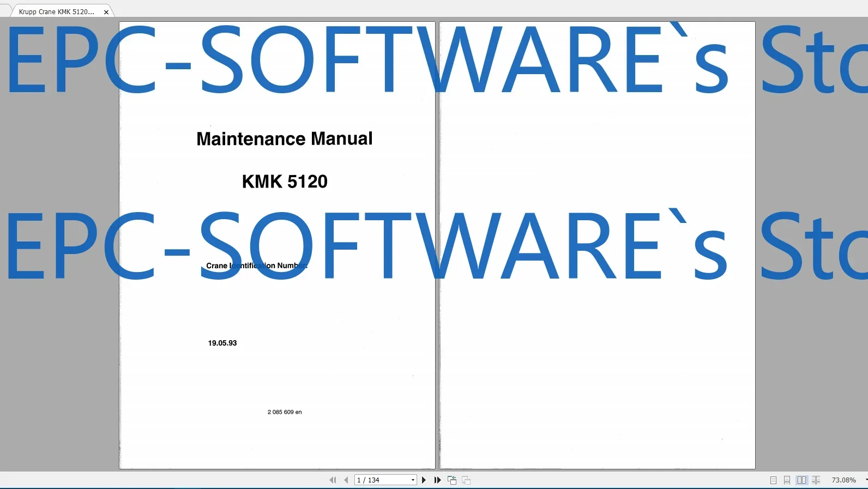Close the Krupp Crane KMK 5120 tab
The width and height of the screenshot is (868, 489).
106,12
